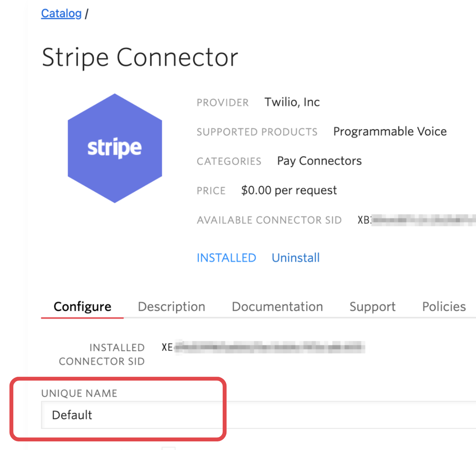View the Policies tab
This screenshot has width=476, height=450.
tap(443, 307)
